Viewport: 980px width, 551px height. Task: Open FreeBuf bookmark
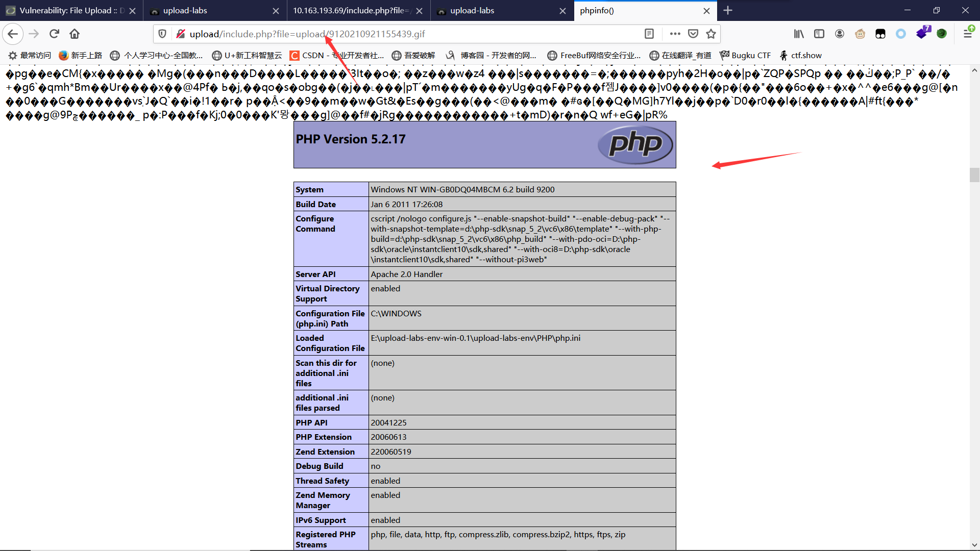(594, 55)
